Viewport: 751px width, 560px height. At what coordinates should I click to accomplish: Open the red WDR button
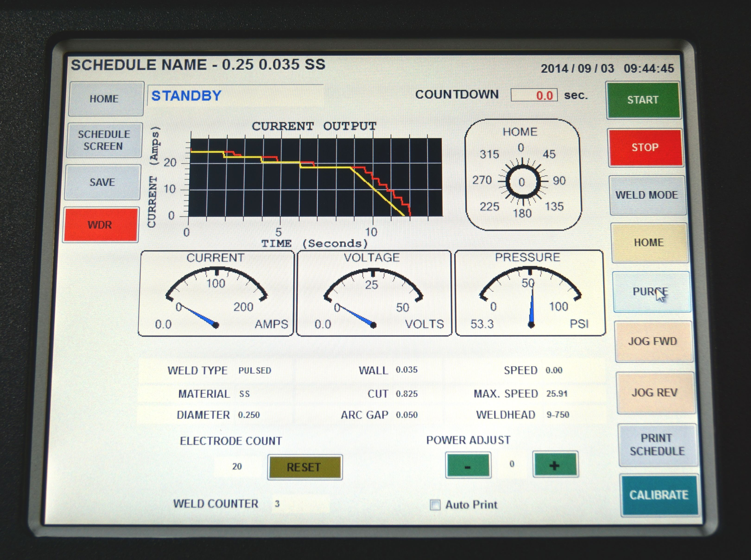100,225
